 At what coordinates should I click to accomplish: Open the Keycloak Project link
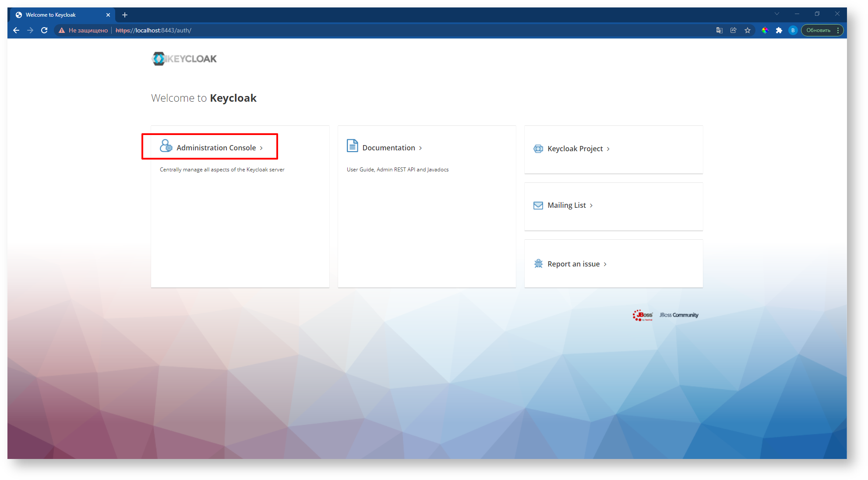tap(575, 149)
